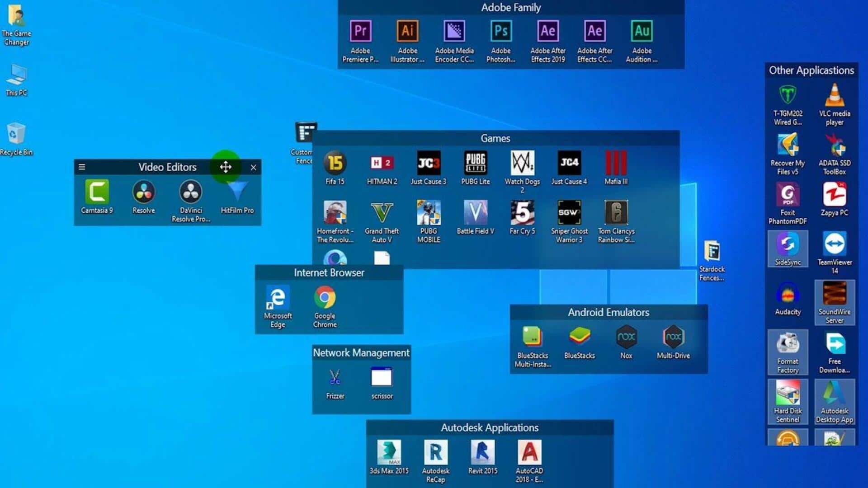868x488 pixels.
Task: Open Adobe Audition
Action: [642, 32]
